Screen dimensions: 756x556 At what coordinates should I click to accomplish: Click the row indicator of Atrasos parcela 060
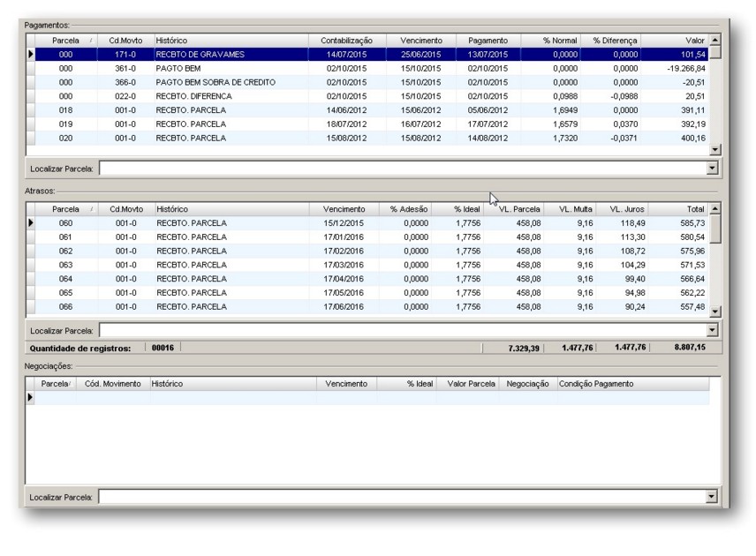click(30, 223)
